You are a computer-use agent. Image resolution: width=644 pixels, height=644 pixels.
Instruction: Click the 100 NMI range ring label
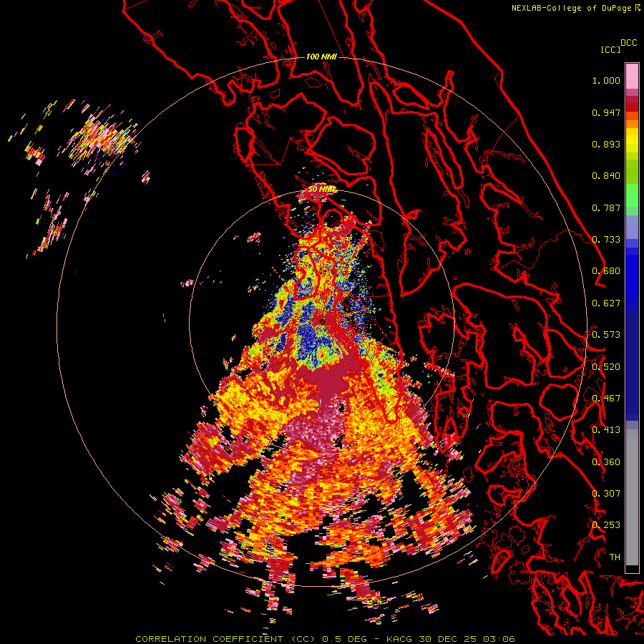pyautogui.click(x=321, y=57)
